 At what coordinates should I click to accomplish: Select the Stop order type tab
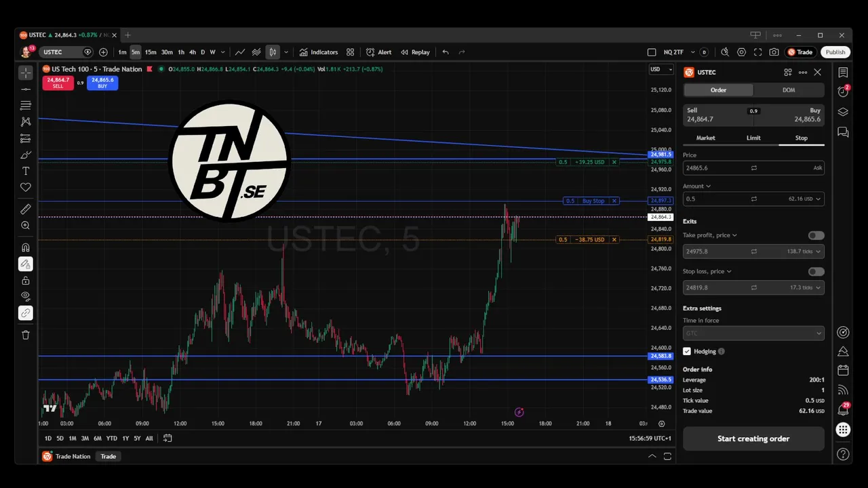(802, 138)
